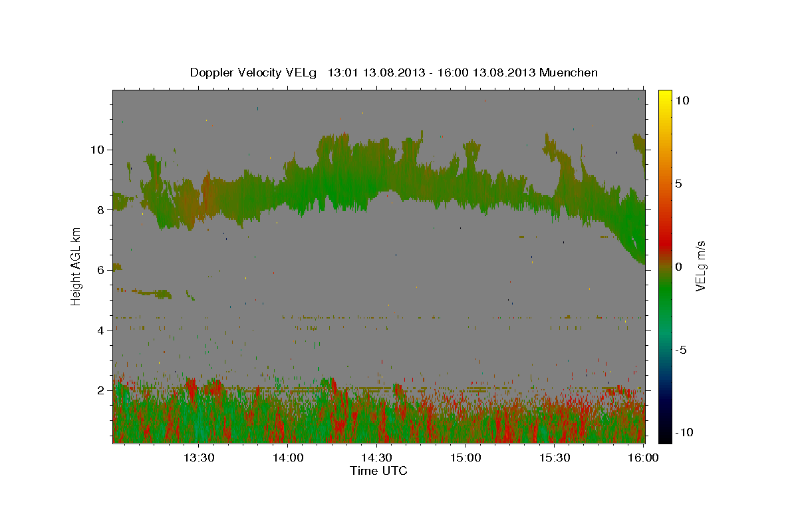Click the colorbar tick label 5
Image resolution: width=798 pixels, height=532 pixels.
point(678,184)
